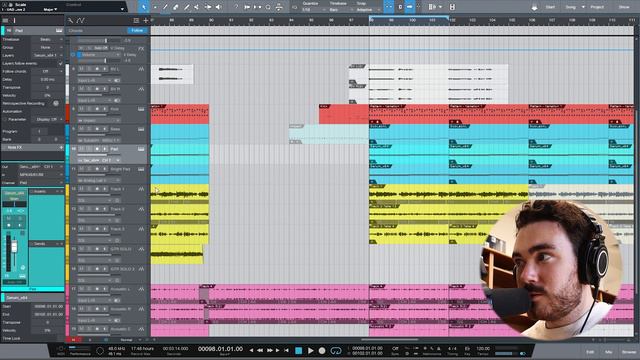Record-arm the Bright Pad track
The width and height of the screenshot is (640, 360).
tap(97, 169)
